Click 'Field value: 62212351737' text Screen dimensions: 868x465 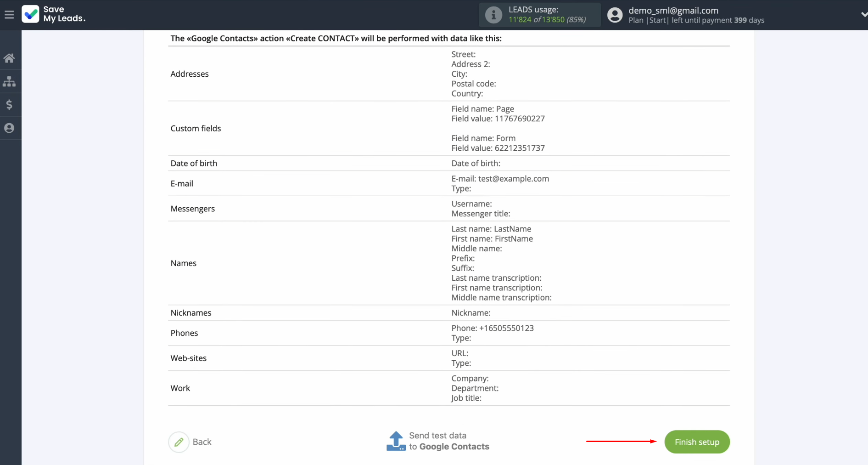tap(498, 148)
